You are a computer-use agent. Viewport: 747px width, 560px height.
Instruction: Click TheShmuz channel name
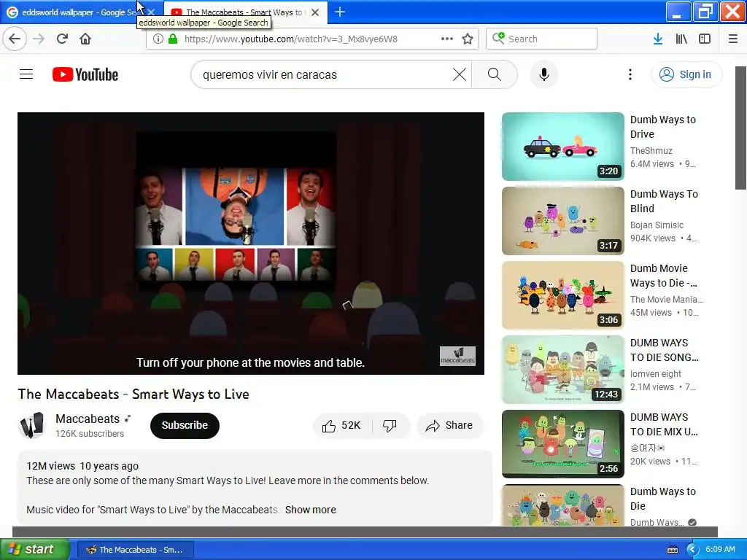(651, 151)
